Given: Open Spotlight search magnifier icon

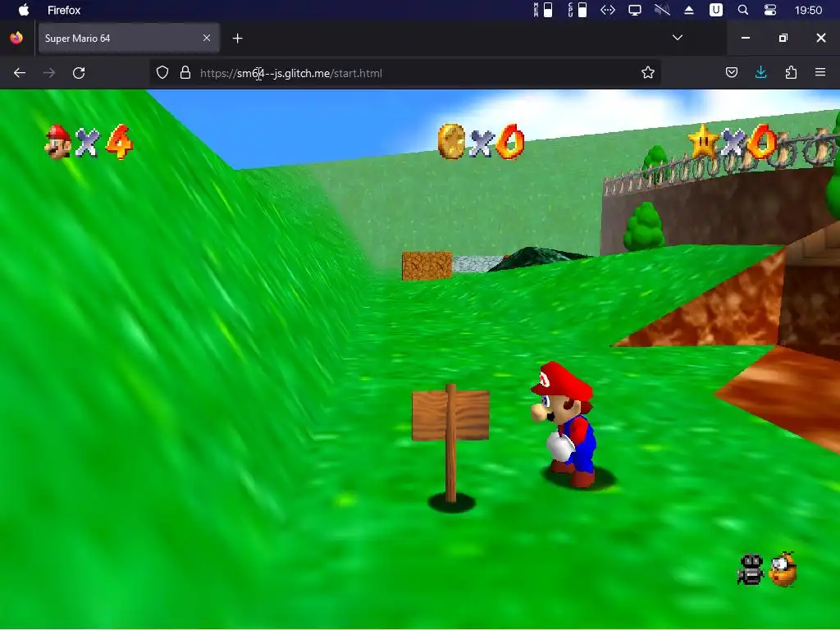Looking at the screenshot, I should 743,10.
